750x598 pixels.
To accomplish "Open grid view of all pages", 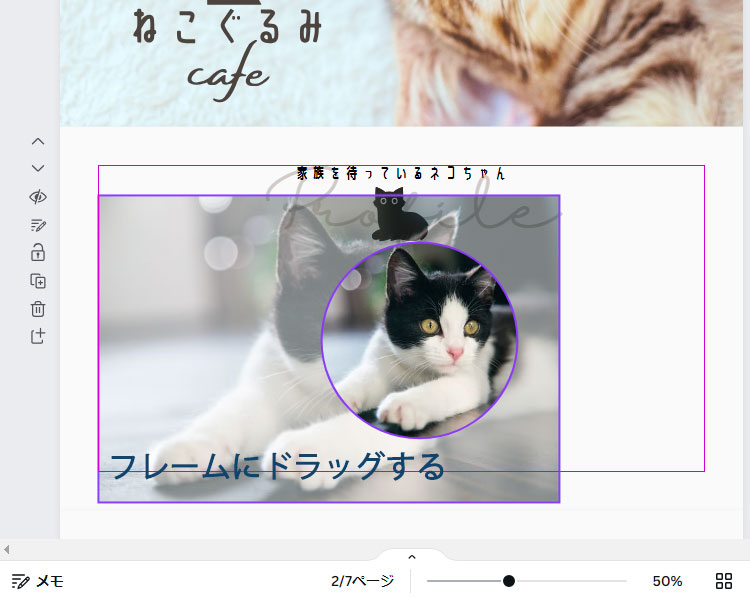I will (x=724, y=581).
